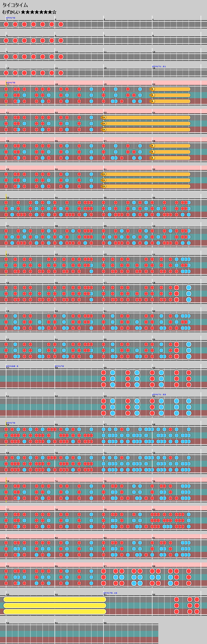
Task: Click the first large red note in measure 59's top lane
Action: pyautogui.click(x=103, y=373)
